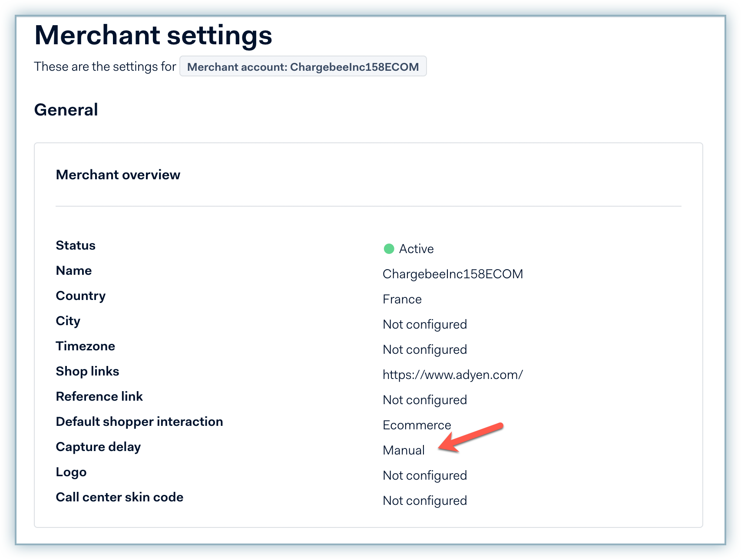This screenshot has width=741, height=560.
Task: Select the Merchant overview heading
Action: (118, 175)
